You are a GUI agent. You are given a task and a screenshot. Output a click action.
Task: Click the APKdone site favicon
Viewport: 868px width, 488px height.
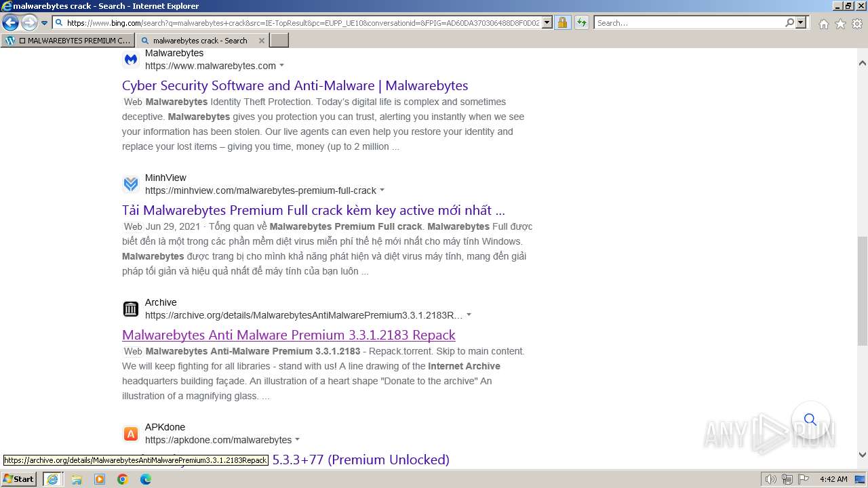tap(131, 434)
